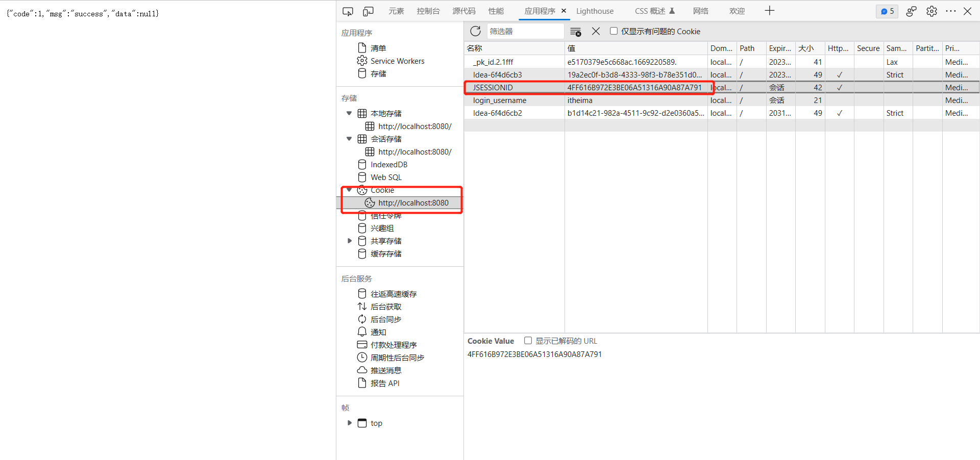Collapse the 本地存储 tree node

(349, 113)
